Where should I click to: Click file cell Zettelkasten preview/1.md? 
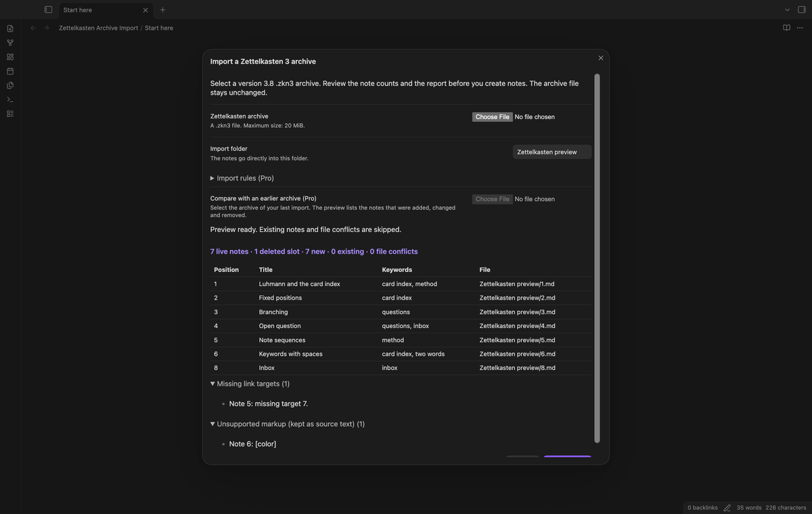(518, 284)
